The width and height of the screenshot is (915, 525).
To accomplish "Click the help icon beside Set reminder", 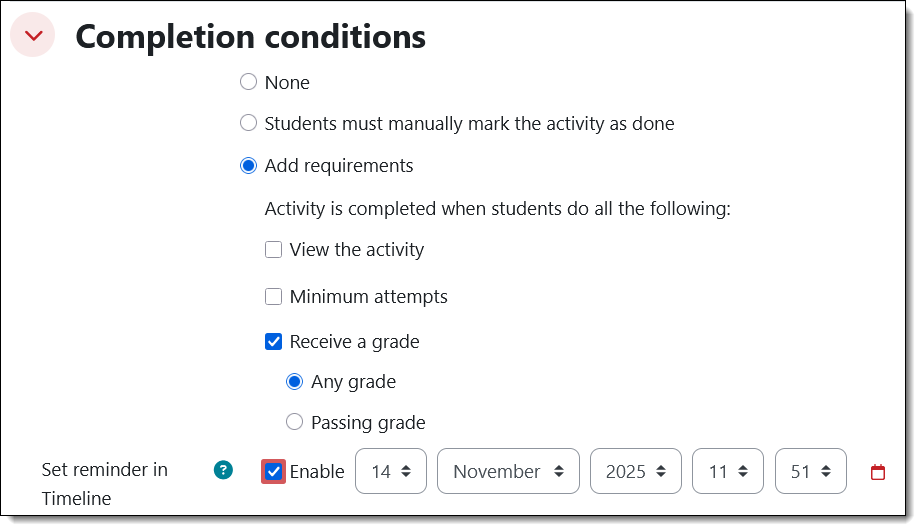I will [223, 470].
